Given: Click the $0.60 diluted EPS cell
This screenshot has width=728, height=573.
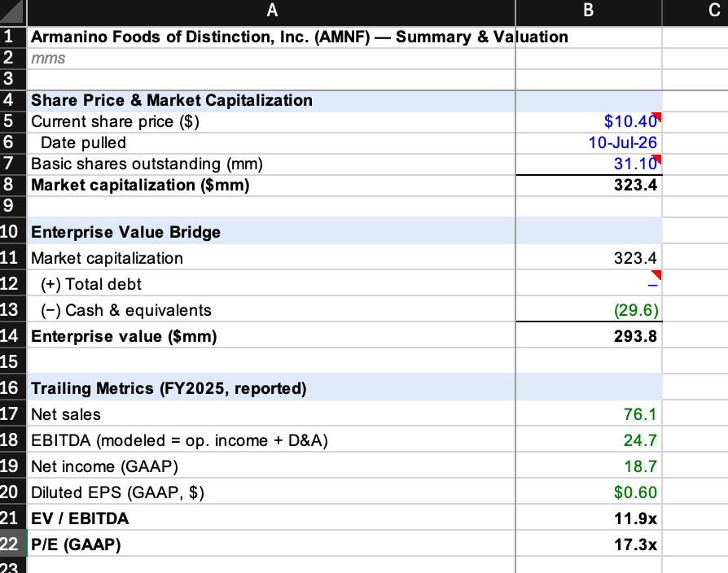Looking at the screenshot, I should pos(589,492).
